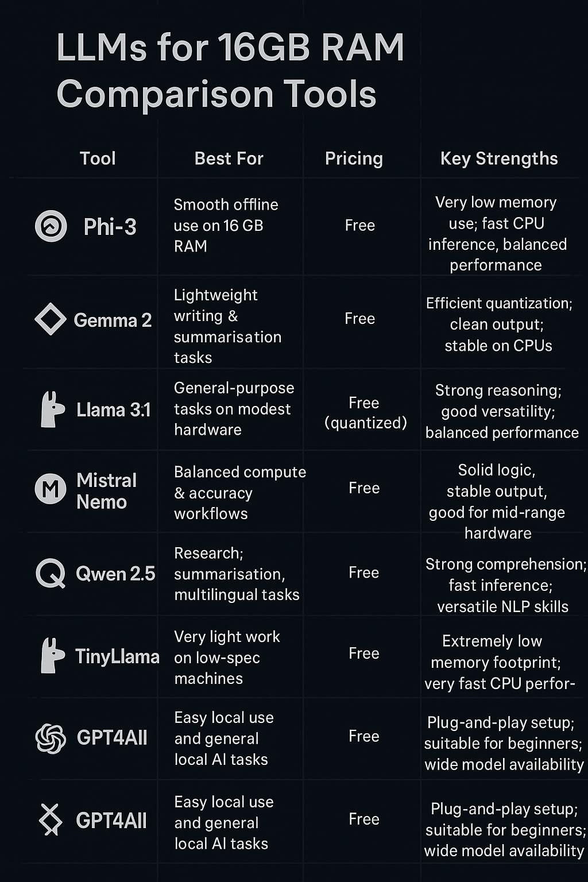Click the crossed-diamond icon in last row
Screen dimensions: 588x882
pos(51,819)
